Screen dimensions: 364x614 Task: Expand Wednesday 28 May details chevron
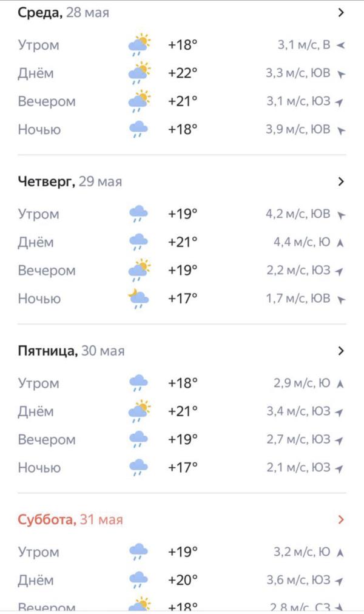[341, 13]
